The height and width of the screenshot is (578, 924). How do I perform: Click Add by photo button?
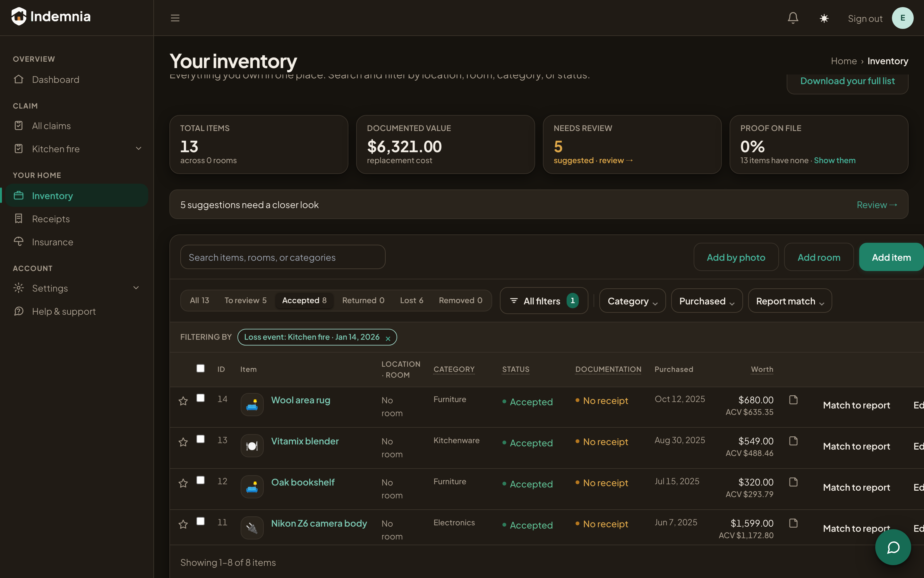click(x=736, y=257)
